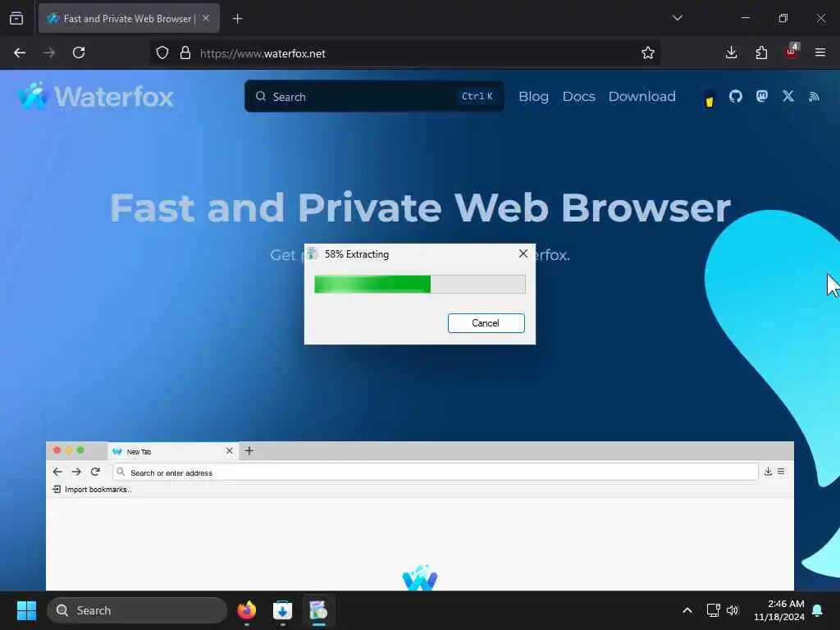This screenshot has width=840, height=630.
Task: Open the Waterfox GitHub icon
Action: point(736,97)
